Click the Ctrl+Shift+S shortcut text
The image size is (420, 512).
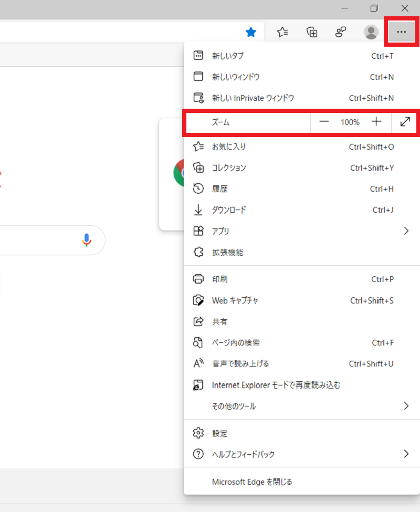point(372,300)
